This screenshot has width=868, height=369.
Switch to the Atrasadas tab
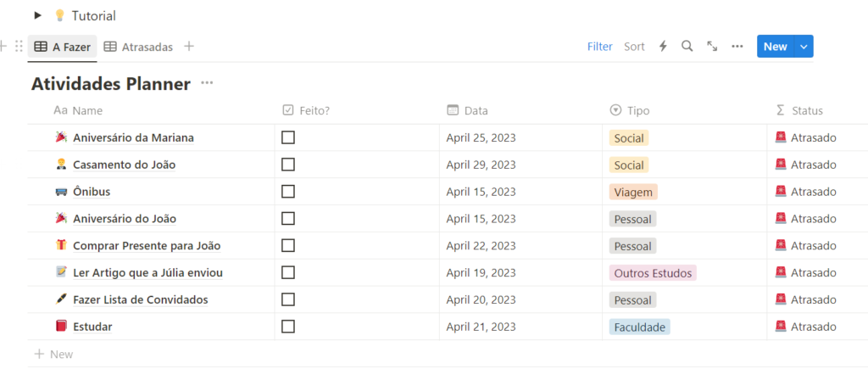tap(138, 47)
